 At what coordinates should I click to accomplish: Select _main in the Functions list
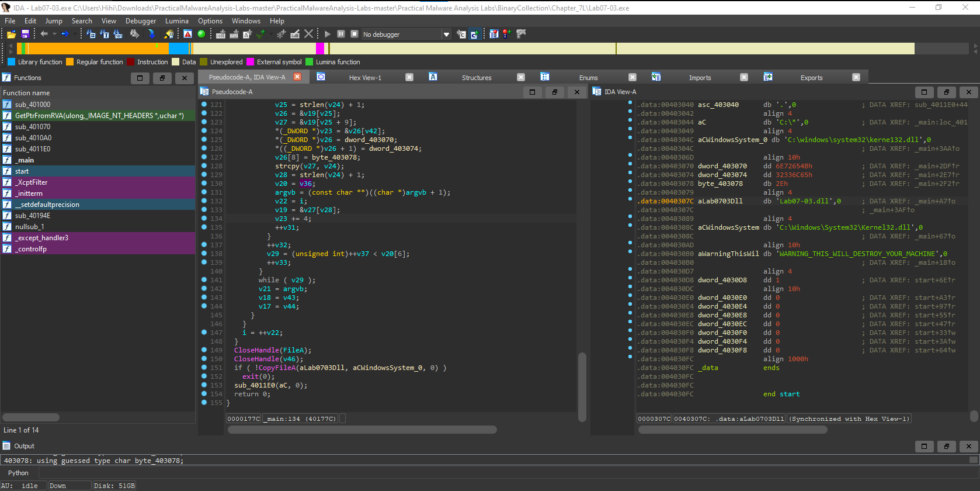point(25,160)
